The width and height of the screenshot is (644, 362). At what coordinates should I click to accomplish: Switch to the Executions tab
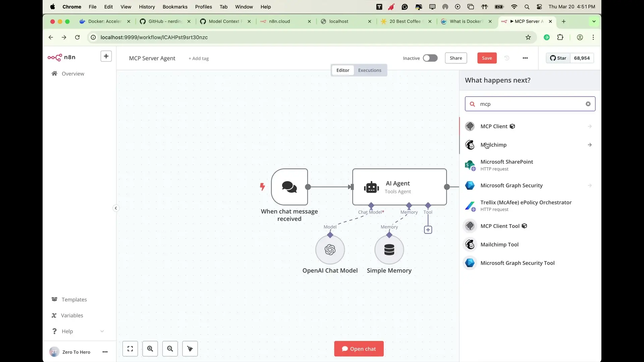[370, 70]
